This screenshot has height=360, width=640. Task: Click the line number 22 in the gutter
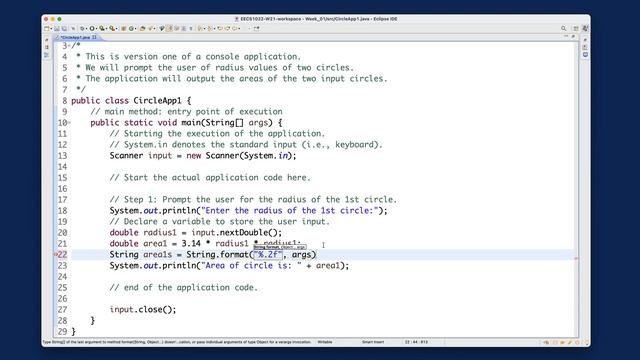pos(62,255)
